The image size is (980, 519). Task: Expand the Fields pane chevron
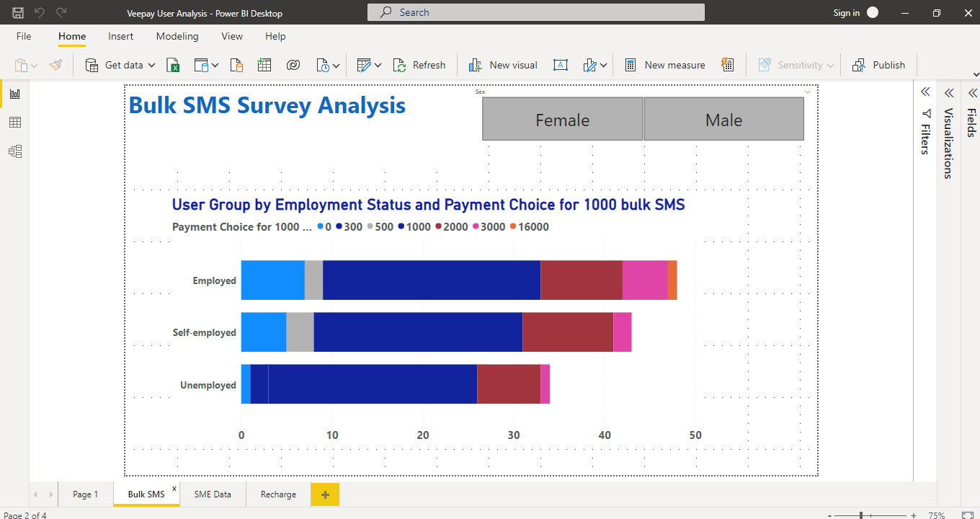click(972, 92)
